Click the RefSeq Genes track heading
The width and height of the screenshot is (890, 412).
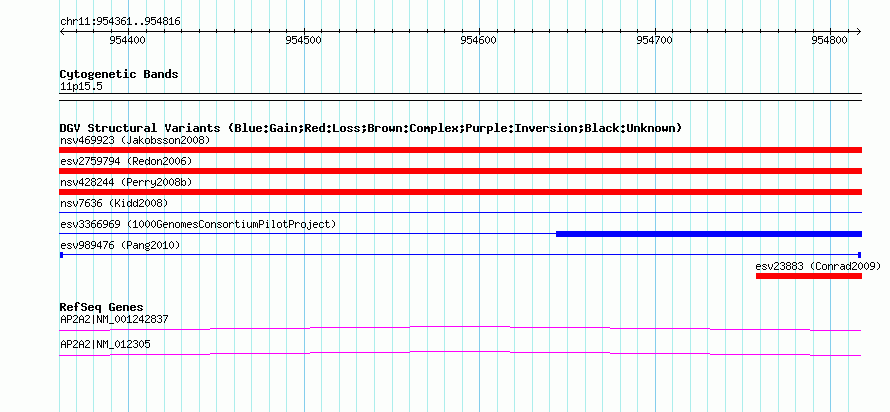(102, 307)
